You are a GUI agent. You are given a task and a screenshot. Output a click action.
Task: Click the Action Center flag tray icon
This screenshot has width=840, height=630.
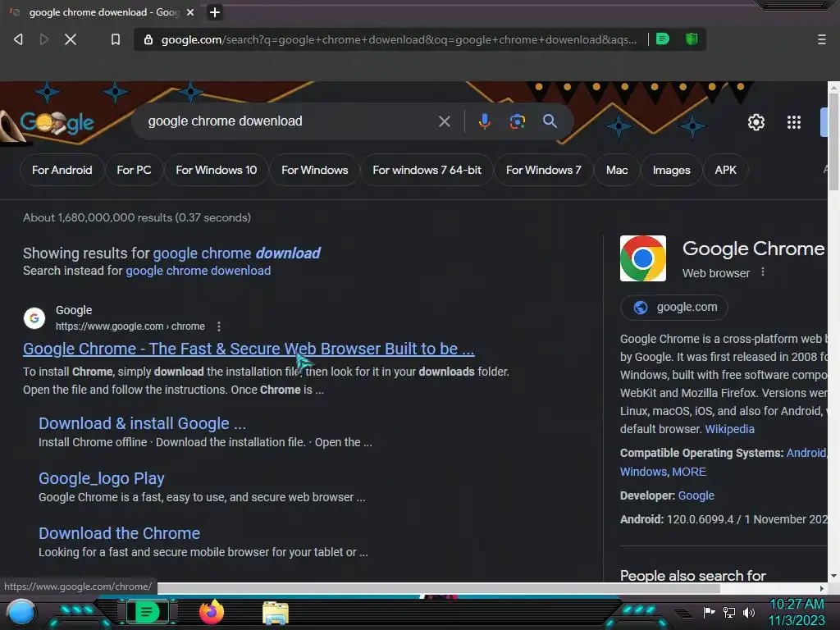(x=709, y=612)
